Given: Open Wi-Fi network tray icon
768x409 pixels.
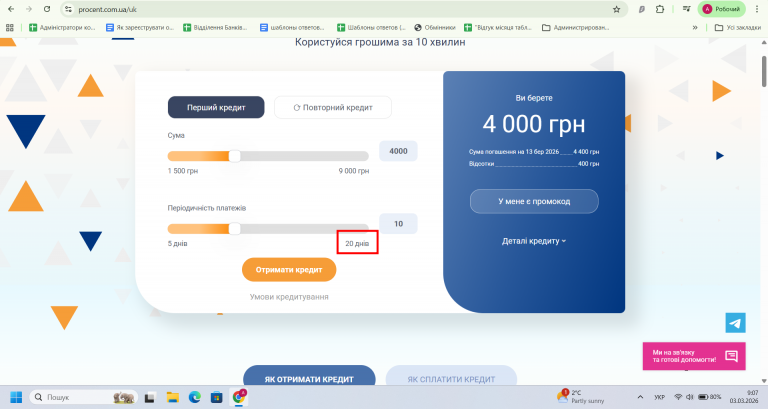Looking at the screenshot, I should 678,397.
